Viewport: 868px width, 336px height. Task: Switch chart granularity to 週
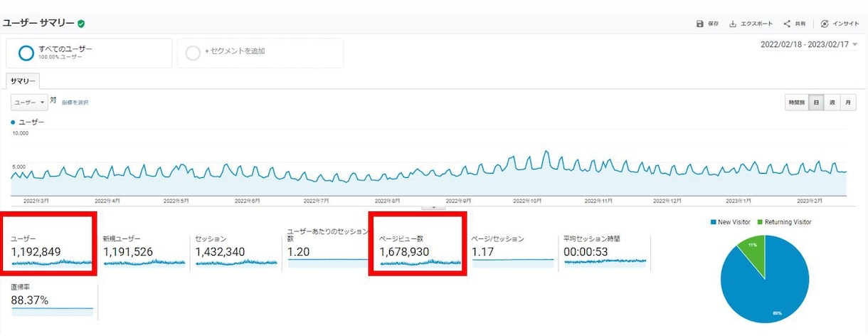[x=832, y=103]
